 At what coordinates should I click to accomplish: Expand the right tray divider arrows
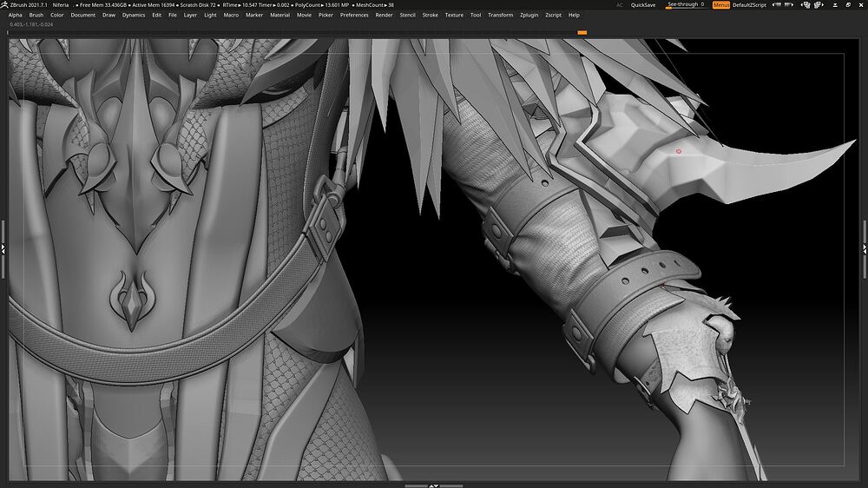(865, 249)
